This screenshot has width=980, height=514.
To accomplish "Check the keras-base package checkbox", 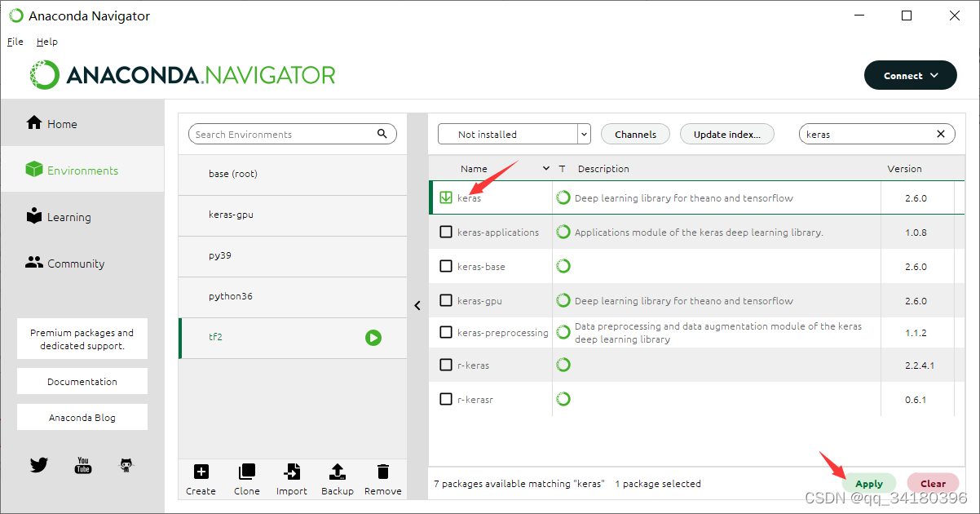I will (x=446, y=266).
